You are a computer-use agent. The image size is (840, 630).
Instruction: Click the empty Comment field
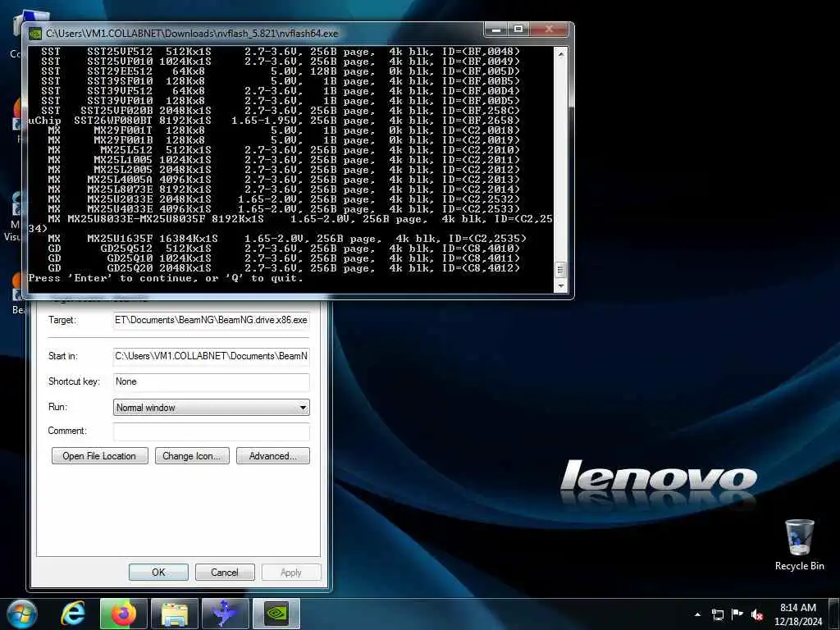tap(211, 431)
